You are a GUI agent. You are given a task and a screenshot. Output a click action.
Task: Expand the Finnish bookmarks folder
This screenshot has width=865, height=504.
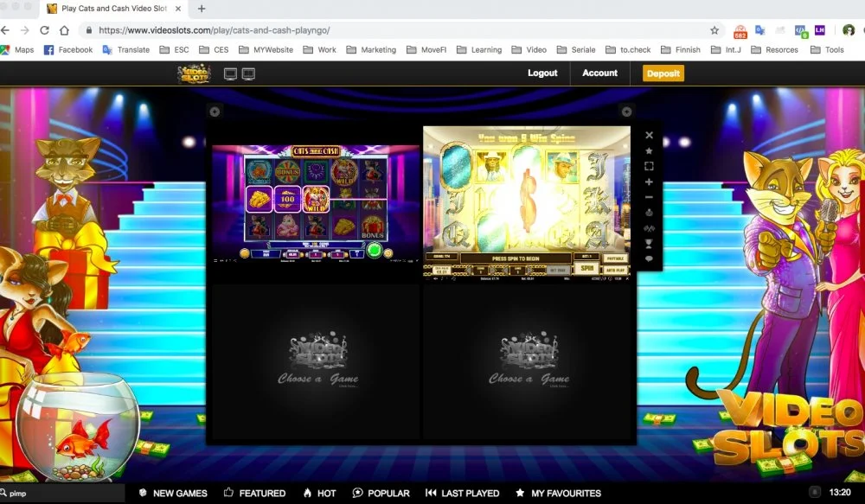click(680, 49)
